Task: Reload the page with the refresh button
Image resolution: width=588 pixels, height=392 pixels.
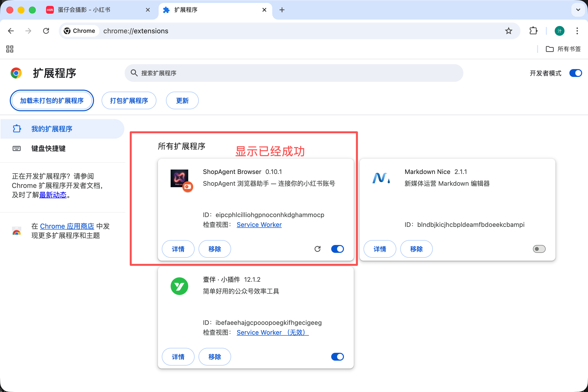Action: 46,31
